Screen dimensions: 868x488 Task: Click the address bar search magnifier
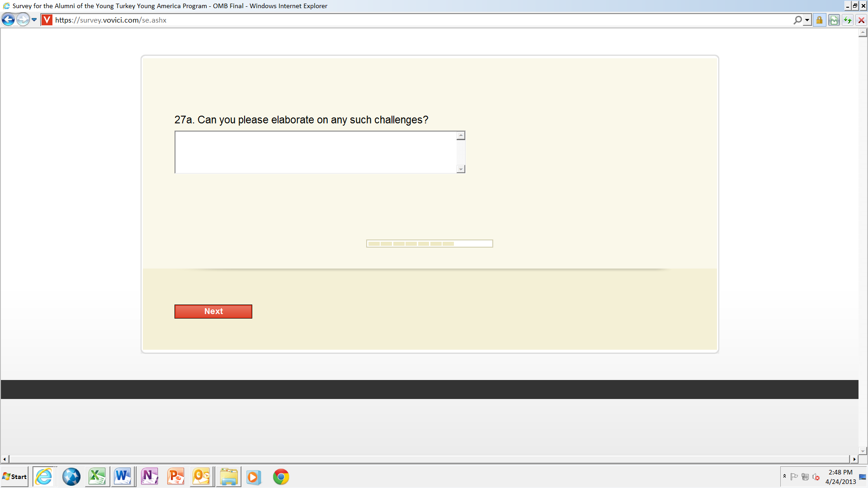pos(797,20)
